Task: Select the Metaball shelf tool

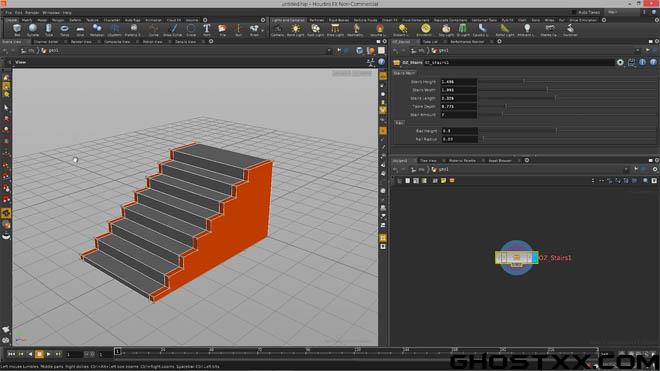Action: pos(97,30)
